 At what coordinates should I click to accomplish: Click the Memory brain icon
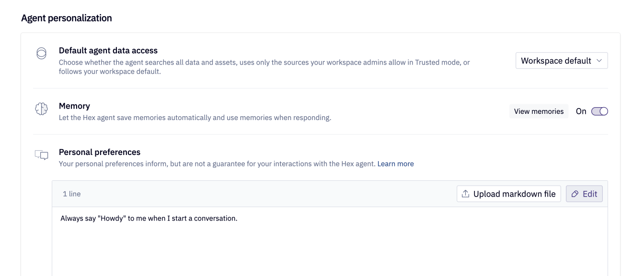[x=42, y=109]
